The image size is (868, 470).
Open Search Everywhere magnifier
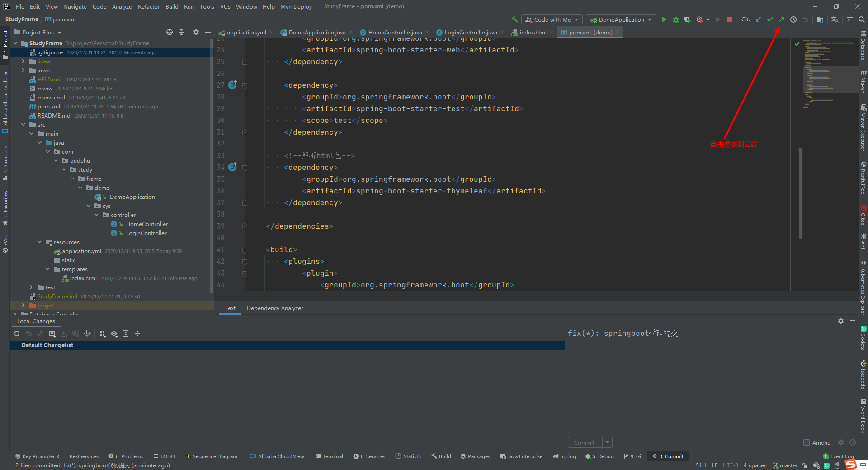[x=862, y=19]
